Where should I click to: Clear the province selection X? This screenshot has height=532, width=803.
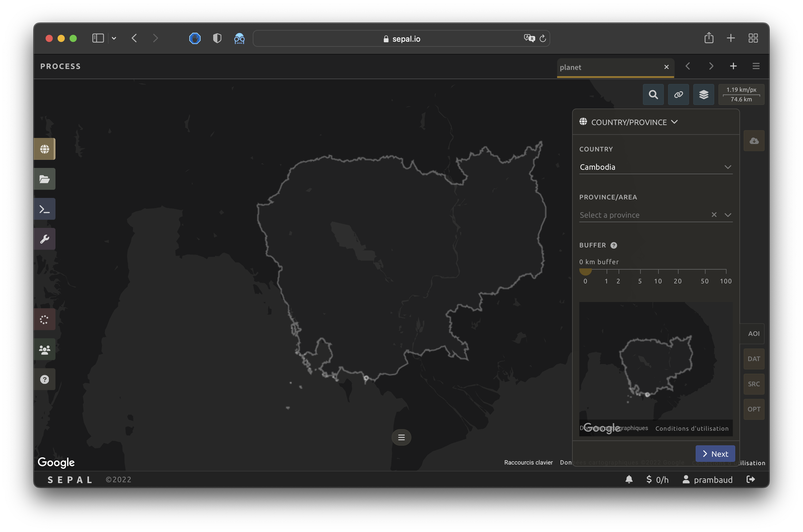click(714, 214)
